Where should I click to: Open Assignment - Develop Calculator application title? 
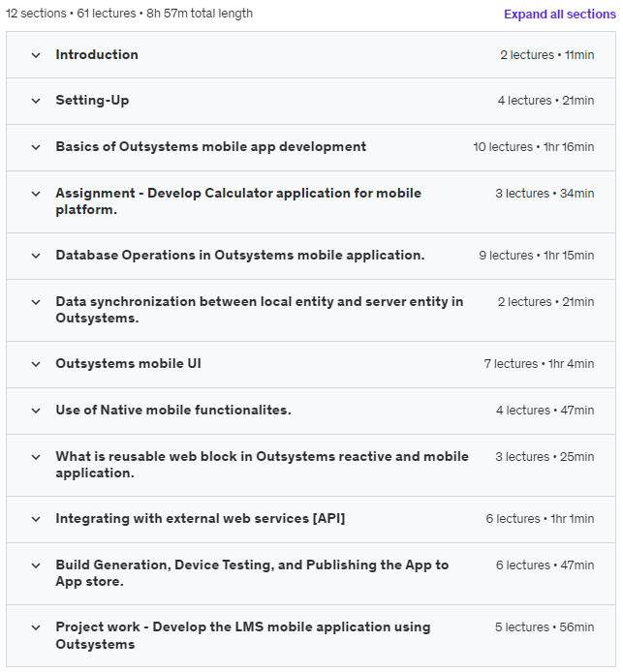pyautogui.click(x=238, y=201)
